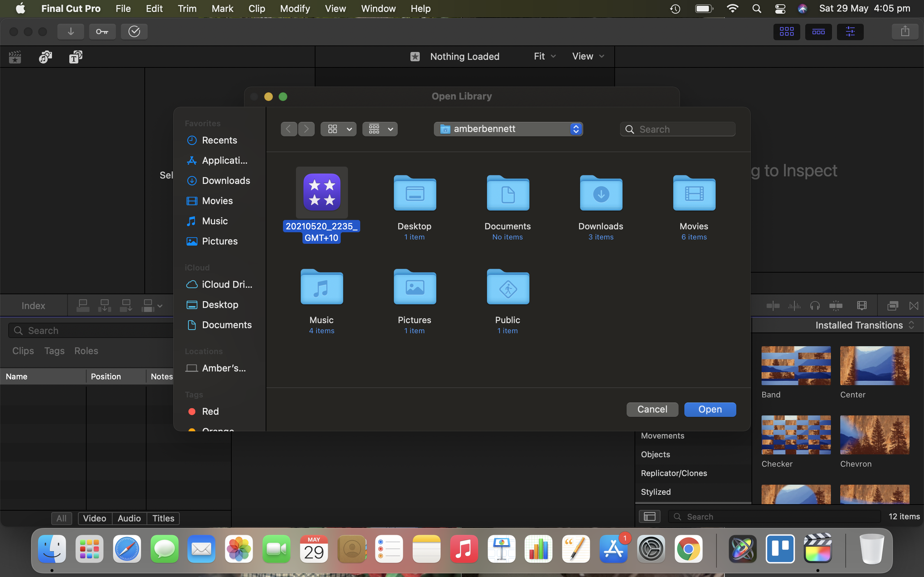The width and height of the screenshot is (924, 577).
Task: Select the Red tag in sidebar
Action: [x=210, y=411]
